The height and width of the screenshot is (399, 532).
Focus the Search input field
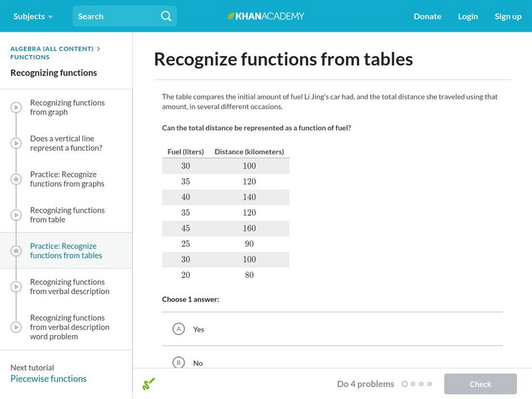point(116,16)
